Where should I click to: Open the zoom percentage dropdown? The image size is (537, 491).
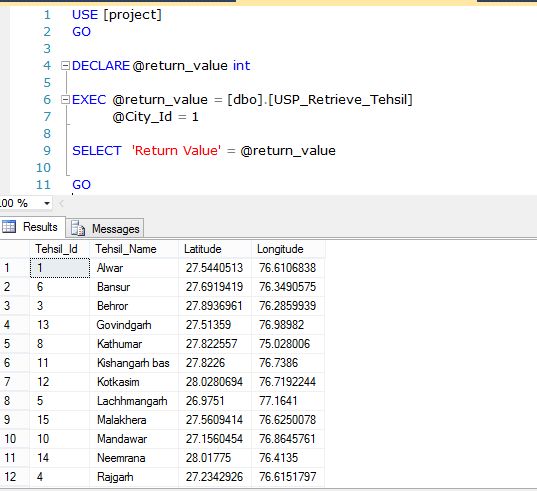pyautogui.click(x=47, y=203)
